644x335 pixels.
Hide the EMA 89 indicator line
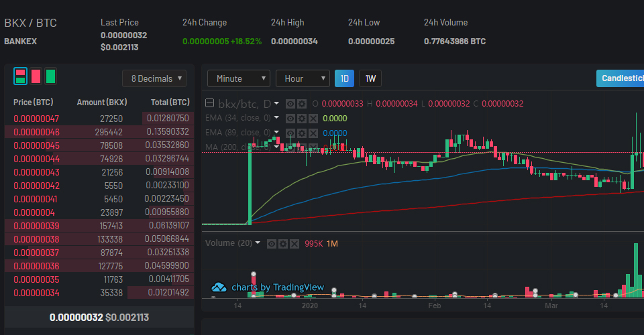(x=290, y=133)
